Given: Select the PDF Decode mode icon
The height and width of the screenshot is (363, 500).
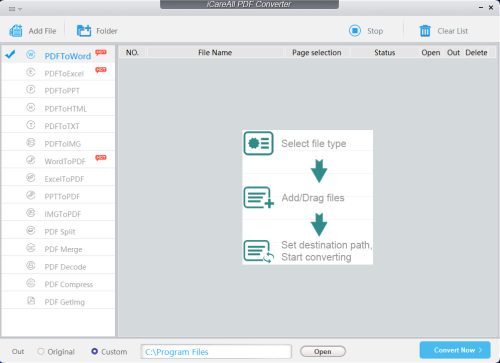Looking at the screenshot, I should 31,266.
